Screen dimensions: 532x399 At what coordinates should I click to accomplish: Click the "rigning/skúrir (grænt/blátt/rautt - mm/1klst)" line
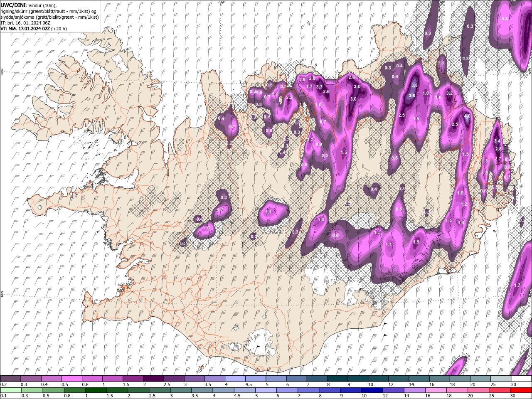pyautogui.click(x=46, y=11)
